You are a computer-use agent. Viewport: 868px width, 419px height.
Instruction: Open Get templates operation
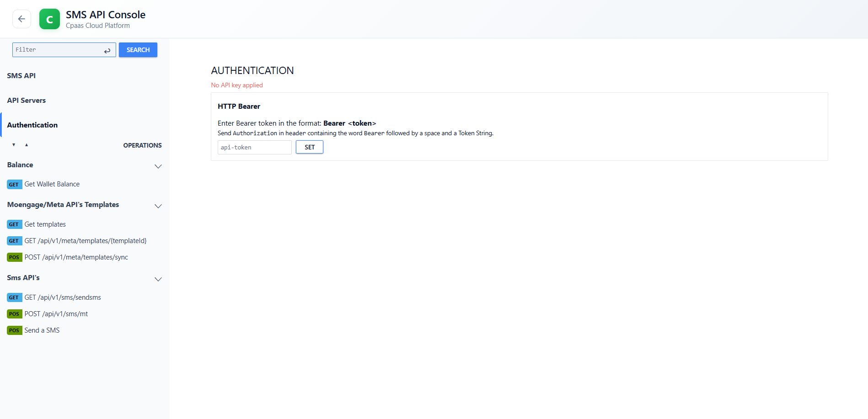[45, 224]
